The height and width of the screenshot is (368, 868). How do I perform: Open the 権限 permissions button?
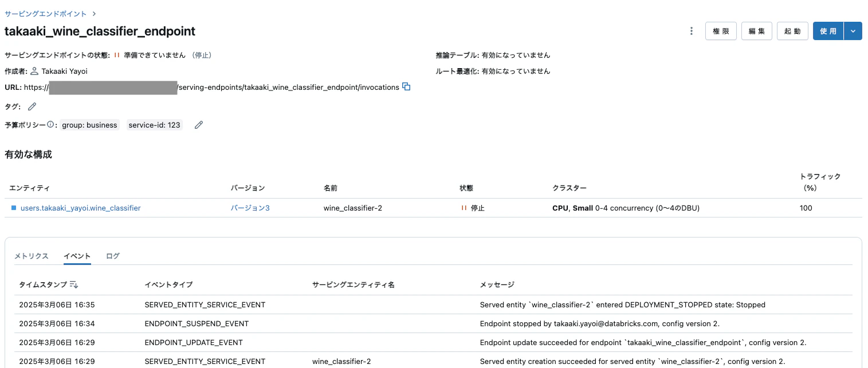pyautogui.click(x=721, y=31)
